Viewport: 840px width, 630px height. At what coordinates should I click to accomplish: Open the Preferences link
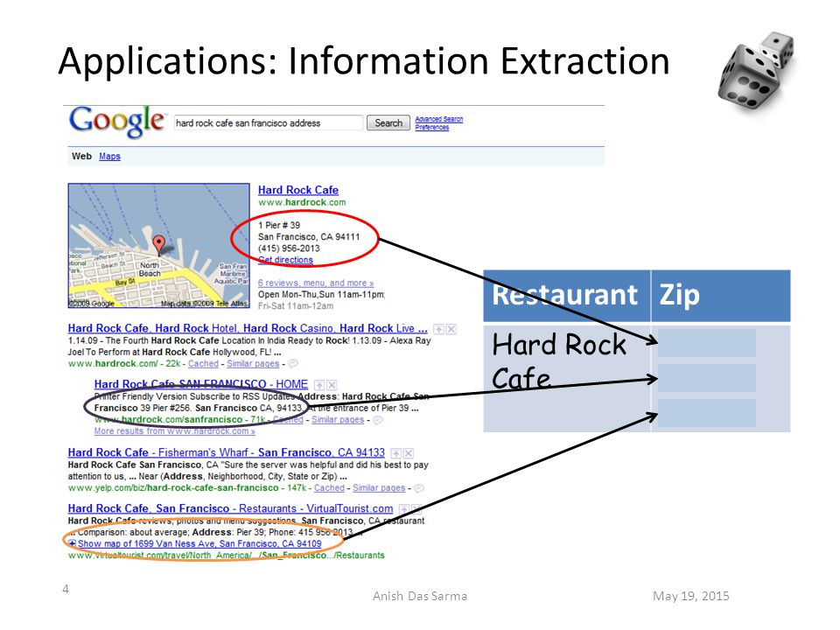431,128
